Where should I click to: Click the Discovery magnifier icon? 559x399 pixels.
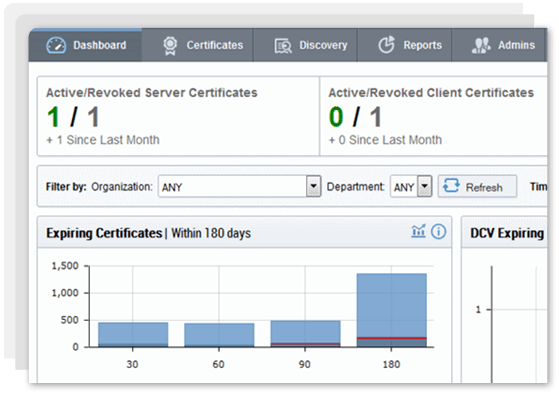tap(283, 46)
